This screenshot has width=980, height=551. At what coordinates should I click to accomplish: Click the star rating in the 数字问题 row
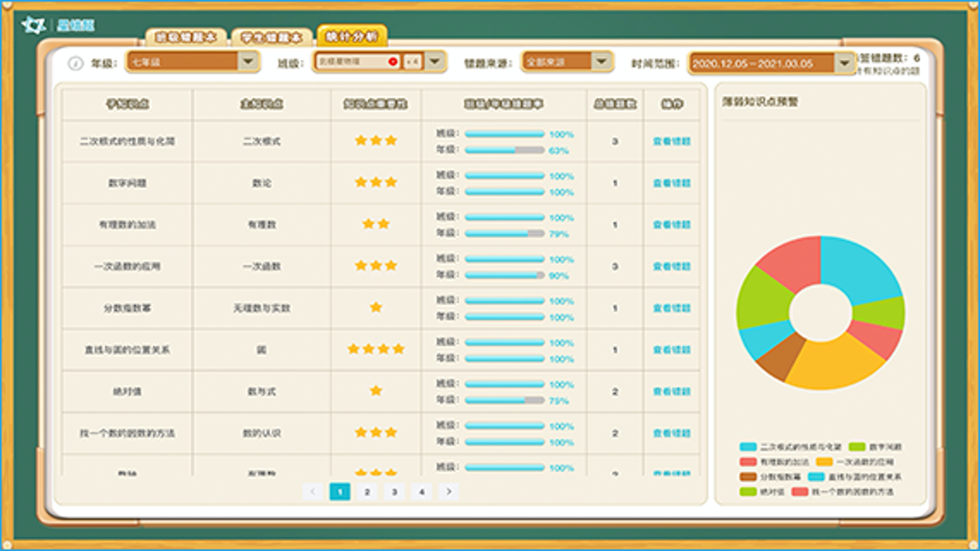point(376,182)
